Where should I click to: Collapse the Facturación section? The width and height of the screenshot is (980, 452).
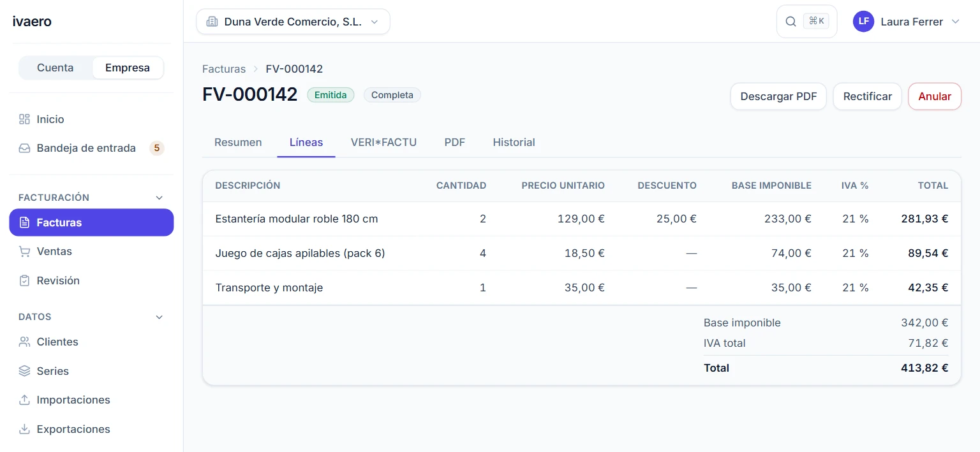tap(160, 198)
